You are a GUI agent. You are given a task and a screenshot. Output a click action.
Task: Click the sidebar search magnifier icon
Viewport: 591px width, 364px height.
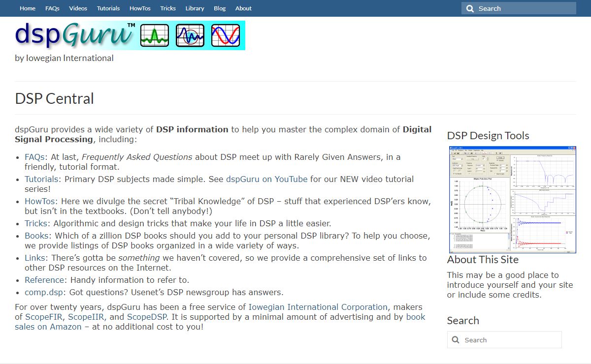click(x=456, y=340)
